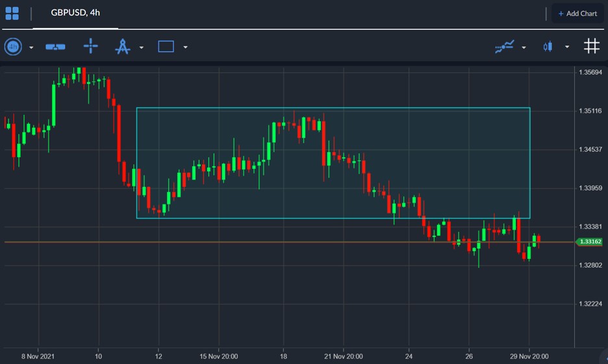608x364 pixels.
Task: Click the 1.35116 price axis label
Action: pyautogui.click(x=590, y=111)
